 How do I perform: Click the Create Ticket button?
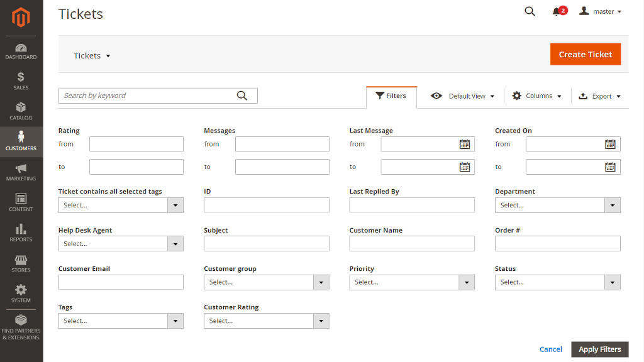tap(586, 54)
